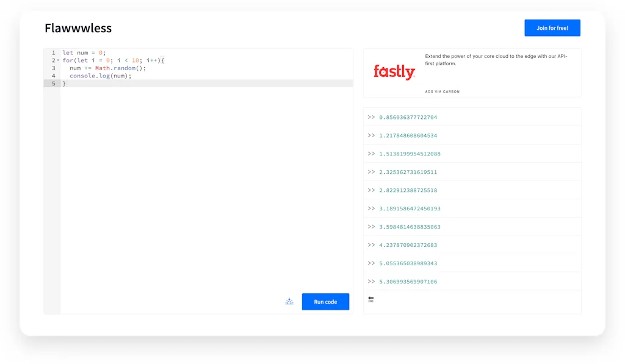
Task: Click the sun icon beside Run code
Action: pyautogui.click(x=289, y=301)
